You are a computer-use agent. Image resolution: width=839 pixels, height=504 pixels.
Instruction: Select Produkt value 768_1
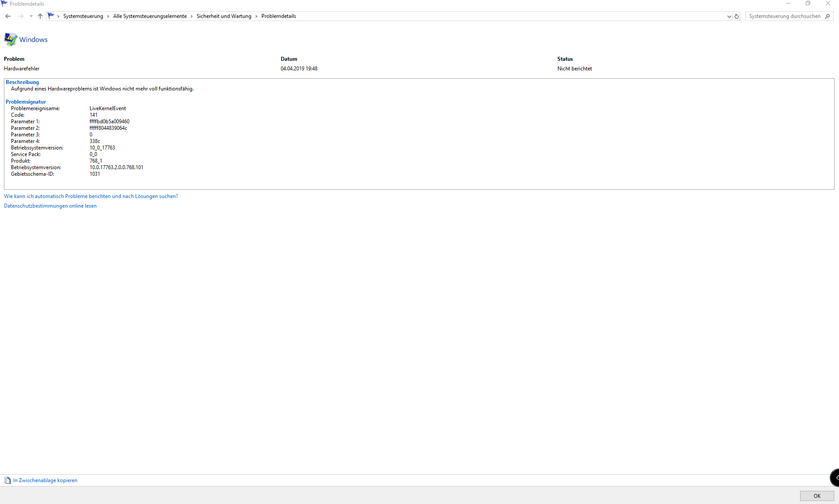96,161
